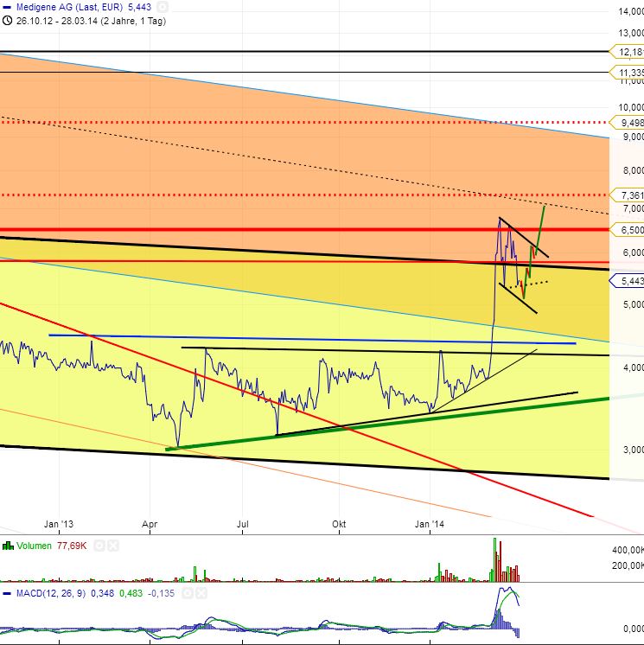Remove the Volumen indicator with its X icon
The image size is (644, 645).
pyautogui.click(x=113, y=546)
